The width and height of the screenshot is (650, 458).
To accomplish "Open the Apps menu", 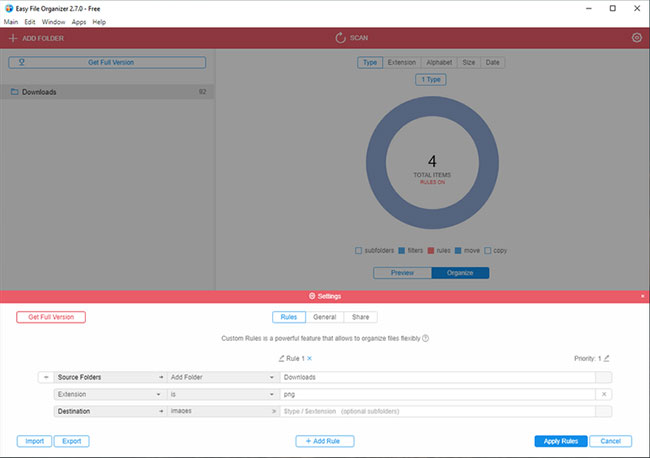I will pyautogui.click(x=79, y=22).
